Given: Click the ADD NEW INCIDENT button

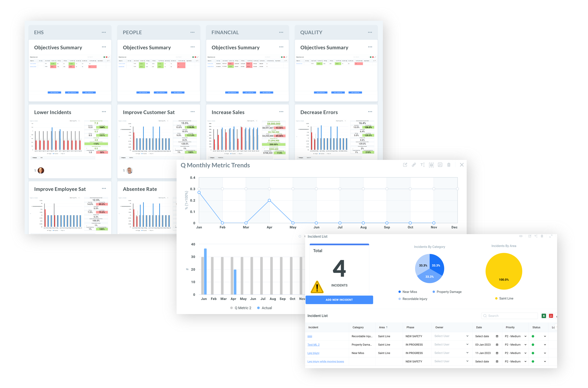Looking at the screenshot, I should tap(339, 300).
